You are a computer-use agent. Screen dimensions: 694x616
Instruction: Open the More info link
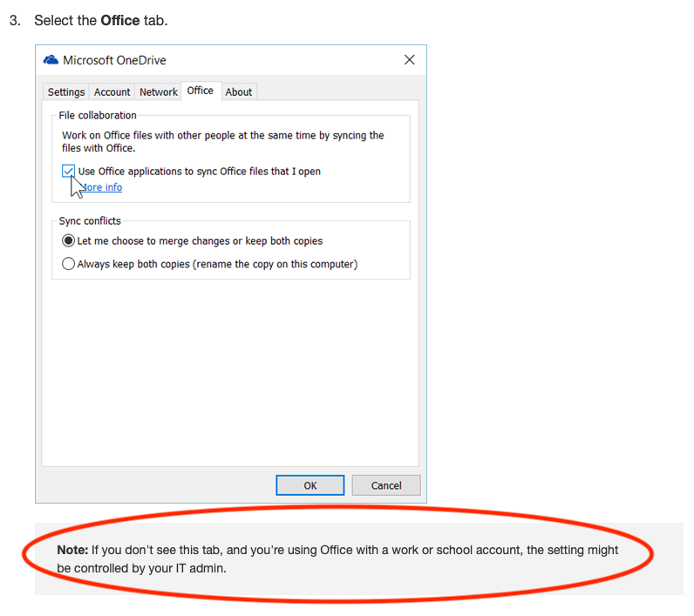101,187
